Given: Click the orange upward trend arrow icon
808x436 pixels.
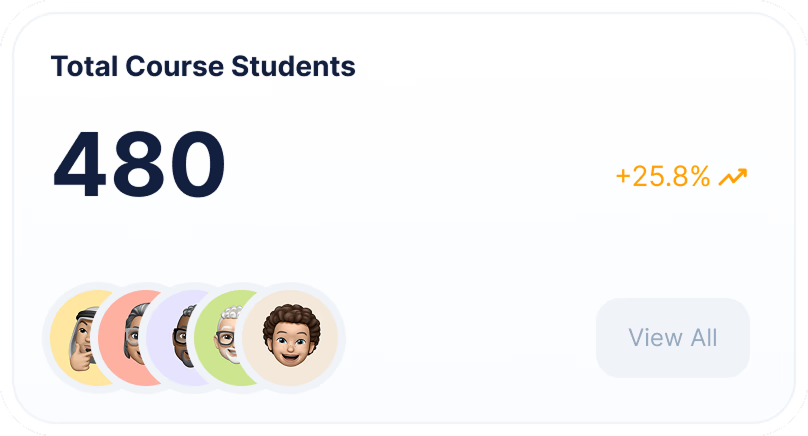Looking at the screenshot, I should [733, 177].
